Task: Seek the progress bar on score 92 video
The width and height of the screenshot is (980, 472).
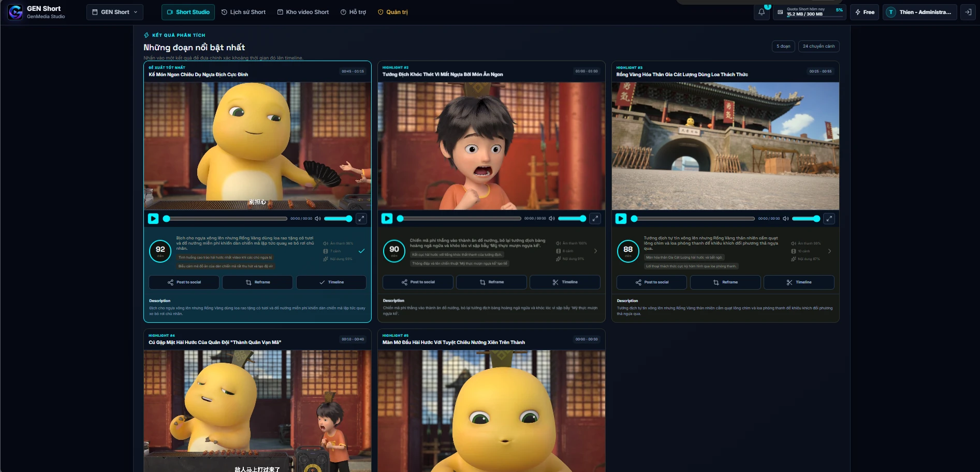Action: (x=225, y=219)
